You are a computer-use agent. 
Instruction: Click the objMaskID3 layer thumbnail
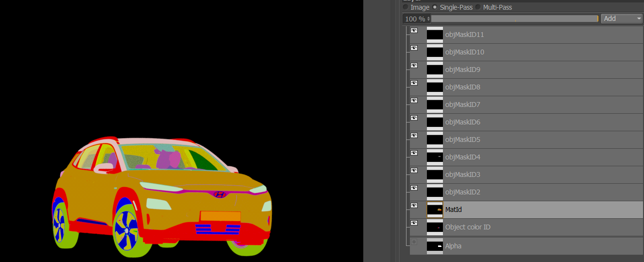pos(435,175)
